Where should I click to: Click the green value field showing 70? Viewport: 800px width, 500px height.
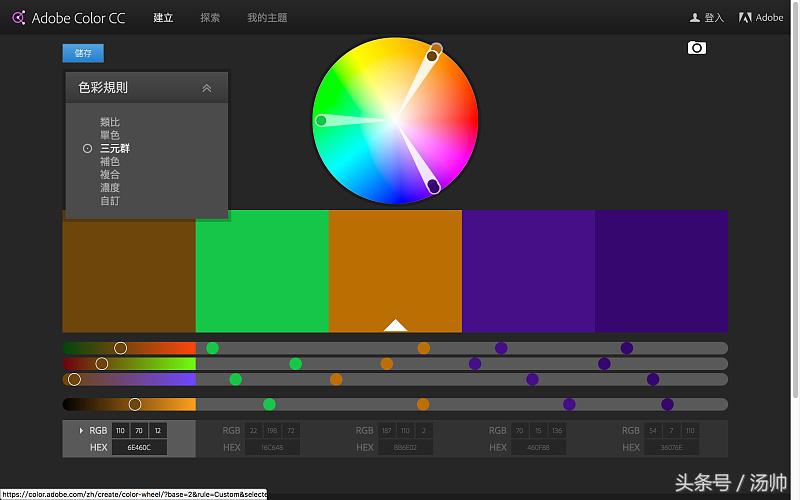tap(139, 431)
